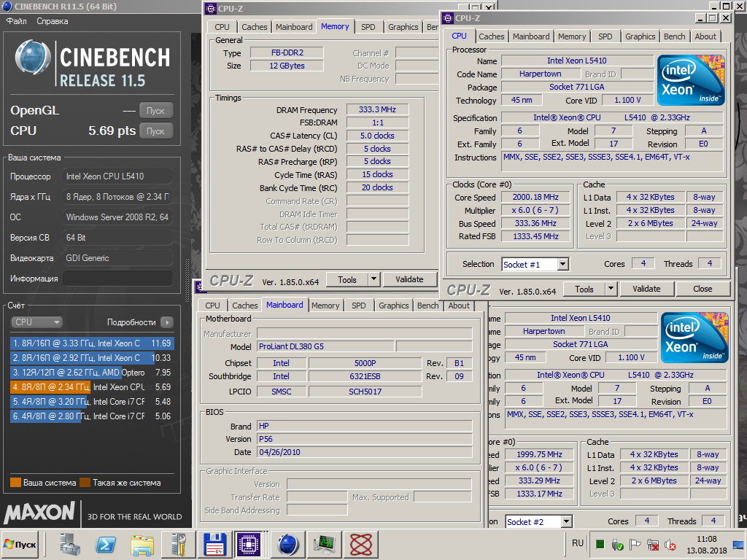The height and width of the screenshot is (560, 747).
Task: Click the 333.3 MHz DRAM Frequency value
Action: click(x=377, y=109)
